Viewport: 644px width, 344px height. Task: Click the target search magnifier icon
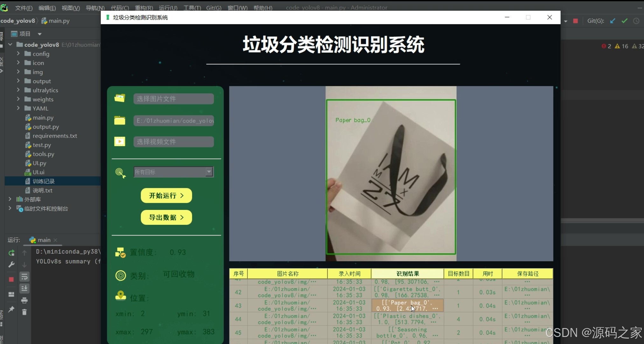coord(120,173)
